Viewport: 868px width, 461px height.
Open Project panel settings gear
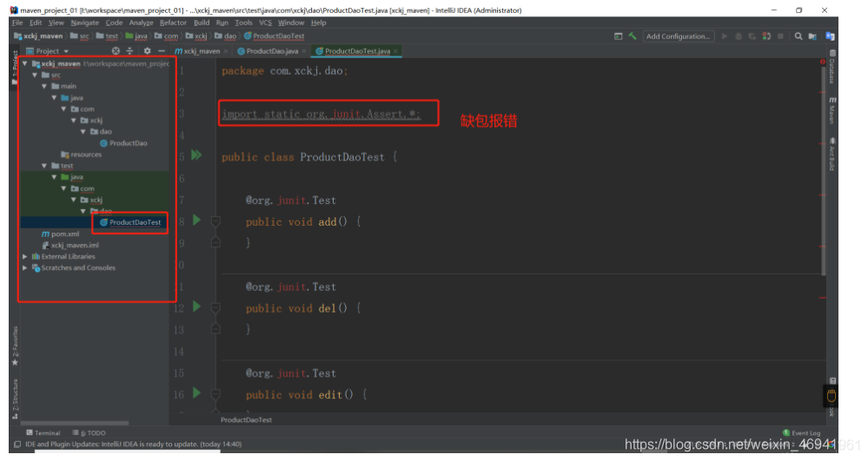click(x=147, y=51)
